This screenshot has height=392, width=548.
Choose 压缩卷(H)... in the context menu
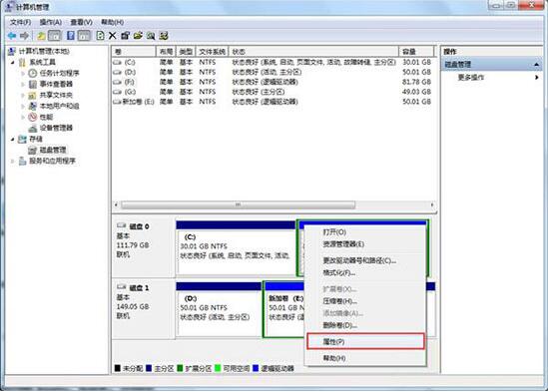(365, 301)
